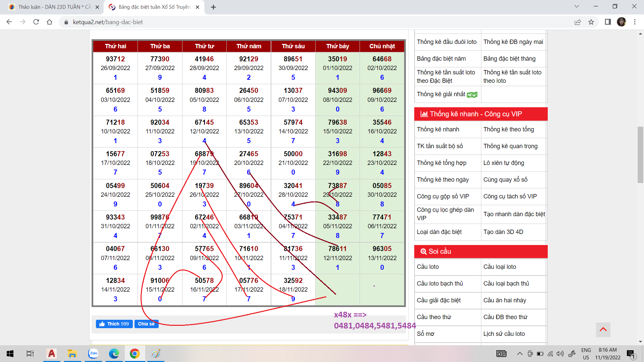
Task: Expand the tab search chevron
Action: (577, 6)
